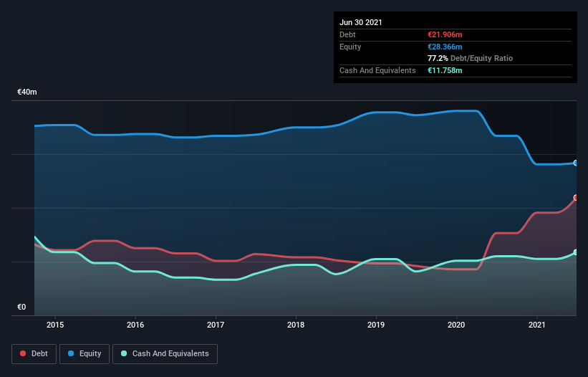Screen dimensions: 588x377
Task: Click the 2015 x-axis label
Action: point(54,325)
